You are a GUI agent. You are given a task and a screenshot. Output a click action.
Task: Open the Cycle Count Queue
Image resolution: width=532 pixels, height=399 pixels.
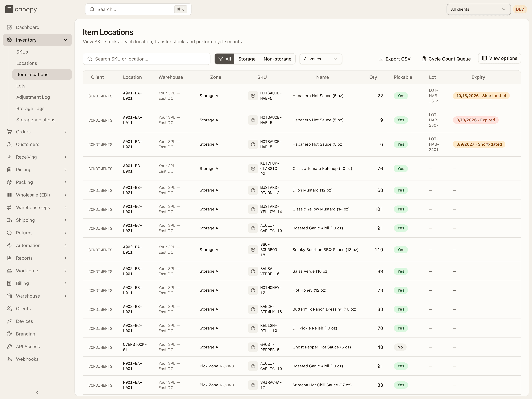pos(446,59)
